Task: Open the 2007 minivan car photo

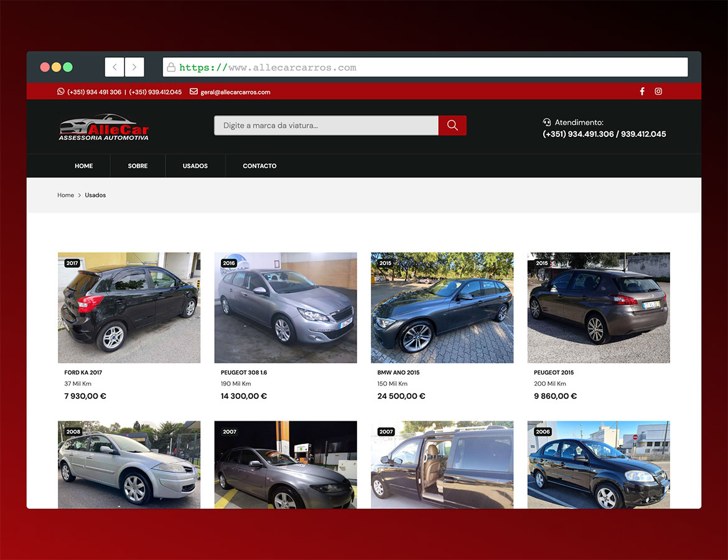Action: pyautogui.click(x=442, y=465)
